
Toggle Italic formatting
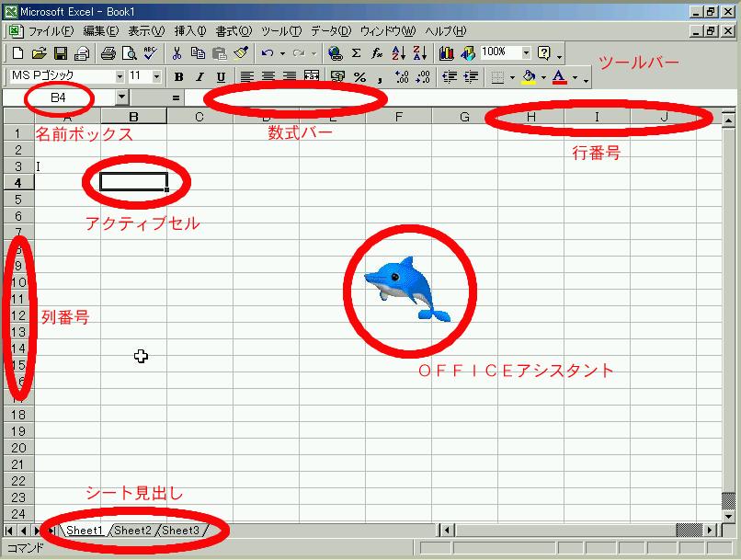click(200, 77)
